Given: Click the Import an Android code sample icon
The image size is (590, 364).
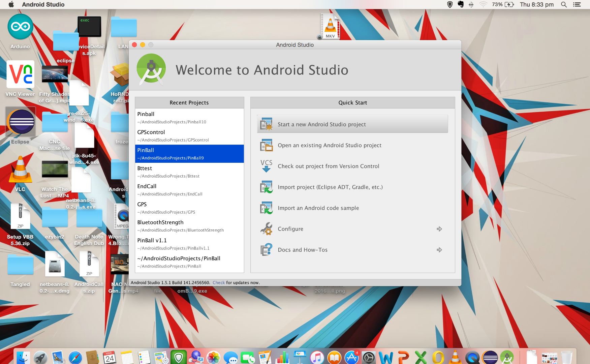Looking at the screenshot, I should pyautogui.click(x=266, y=208).
